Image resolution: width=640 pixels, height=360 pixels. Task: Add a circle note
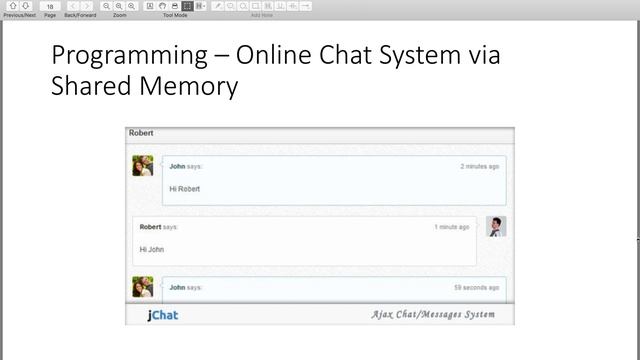[243, 6]
